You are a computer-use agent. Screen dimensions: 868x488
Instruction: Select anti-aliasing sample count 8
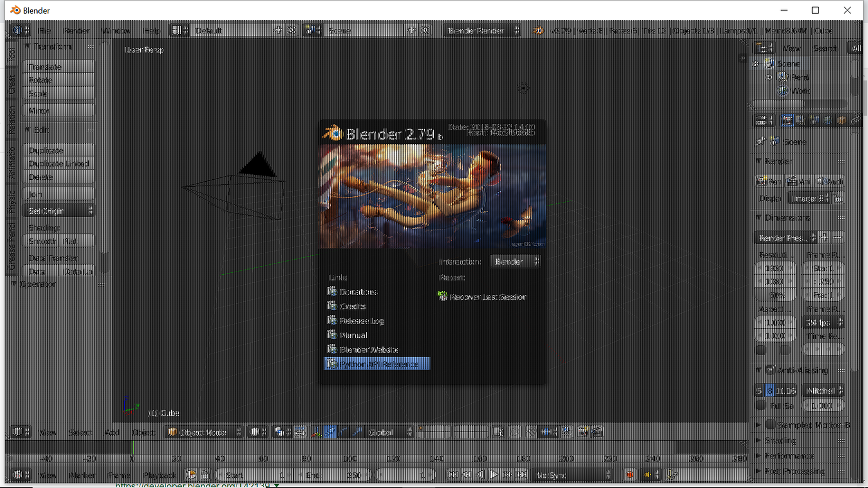pyautogui.click(x=771, y=391)
